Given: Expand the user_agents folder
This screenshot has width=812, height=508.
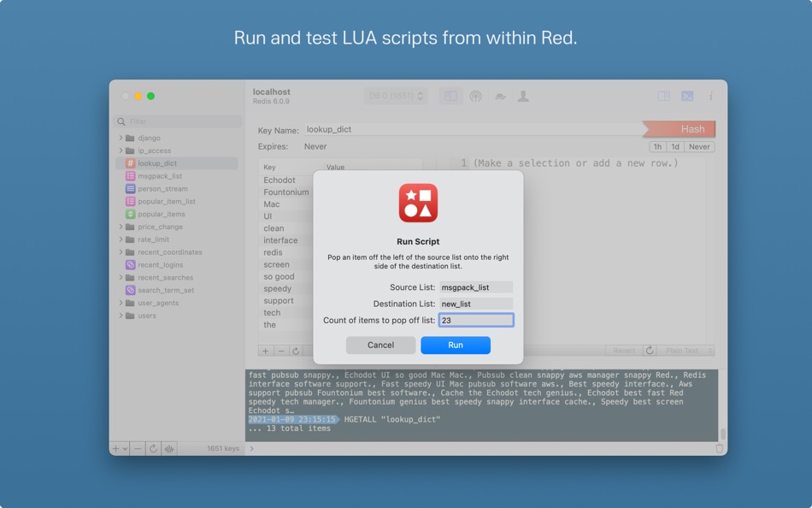Looking at the screenshot, I should [121, 303].
